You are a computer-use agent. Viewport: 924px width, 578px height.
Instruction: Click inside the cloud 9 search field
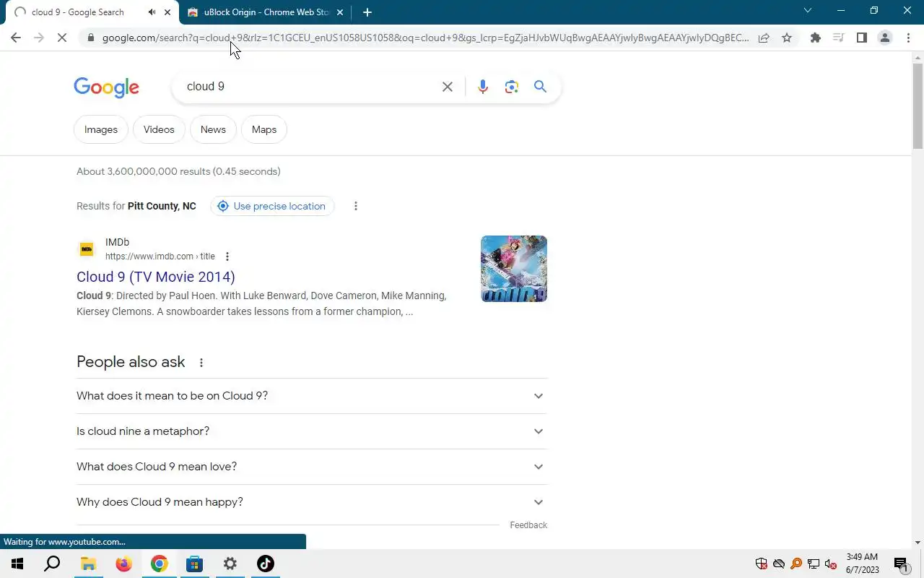(x=307, y=87)
